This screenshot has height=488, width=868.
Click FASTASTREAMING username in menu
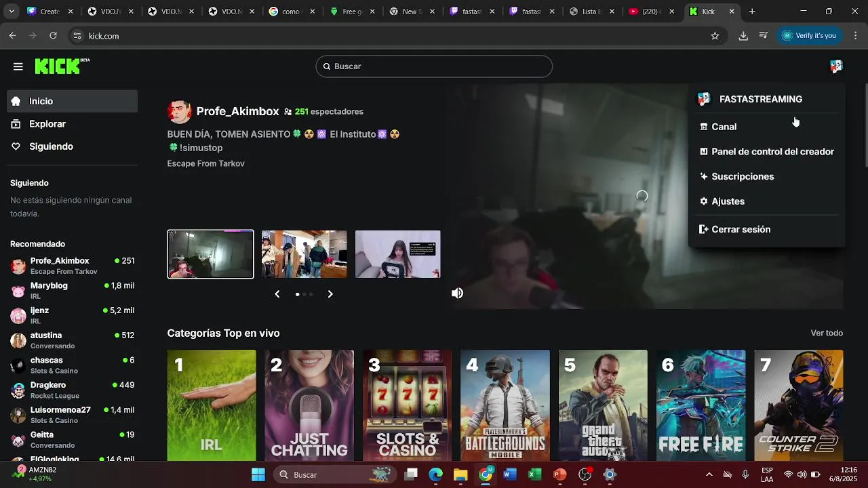760,99
